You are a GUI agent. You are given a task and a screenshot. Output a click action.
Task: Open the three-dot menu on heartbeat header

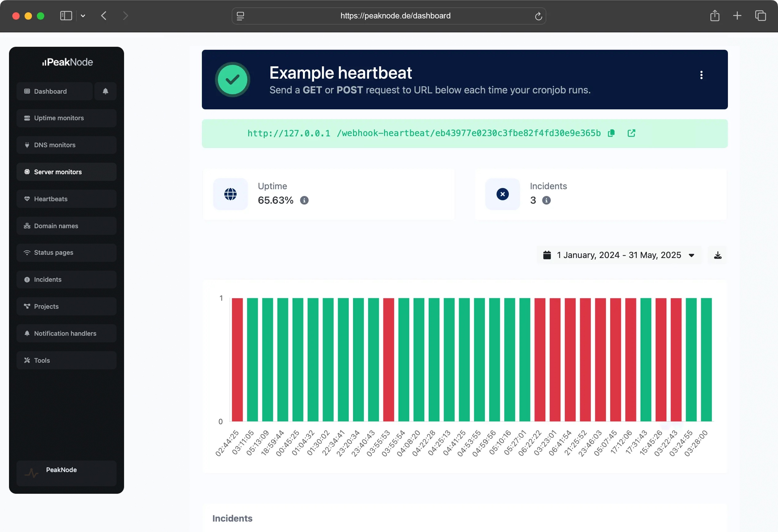(x=701, y=75)
